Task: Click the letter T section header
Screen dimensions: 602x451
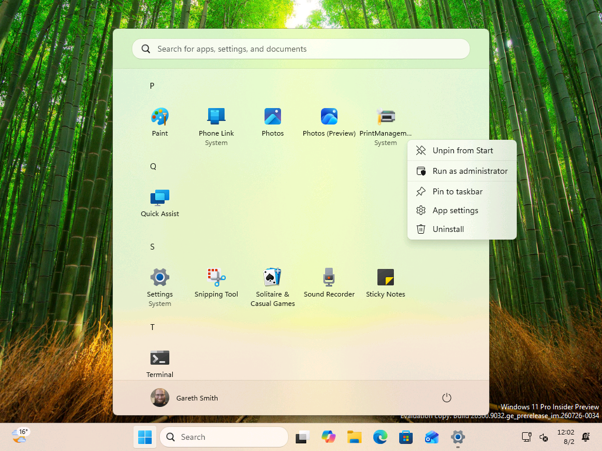Action: [152, 327]
